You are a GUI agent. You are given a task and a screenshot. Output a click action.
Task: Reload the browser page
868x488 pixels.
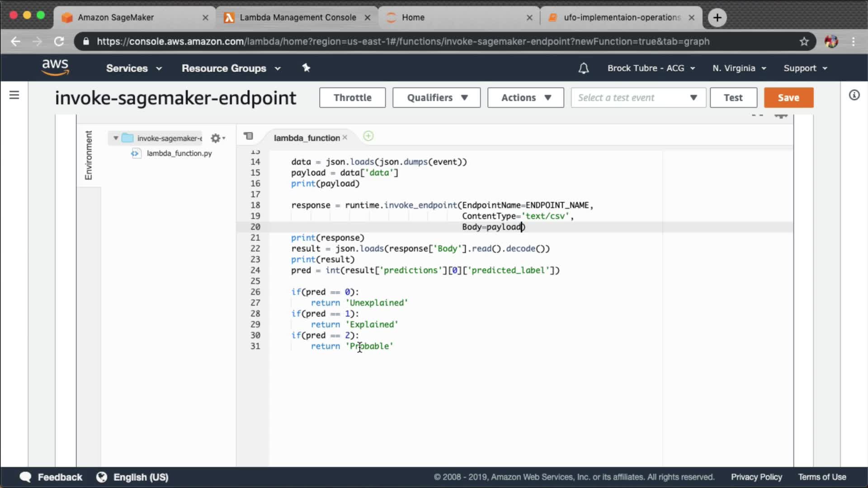(x=59, y=42)
